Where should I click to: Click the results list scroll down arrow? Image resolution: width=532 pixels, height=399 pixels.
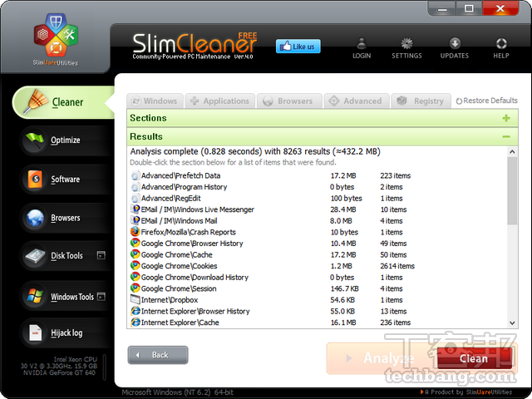point(512,323)
